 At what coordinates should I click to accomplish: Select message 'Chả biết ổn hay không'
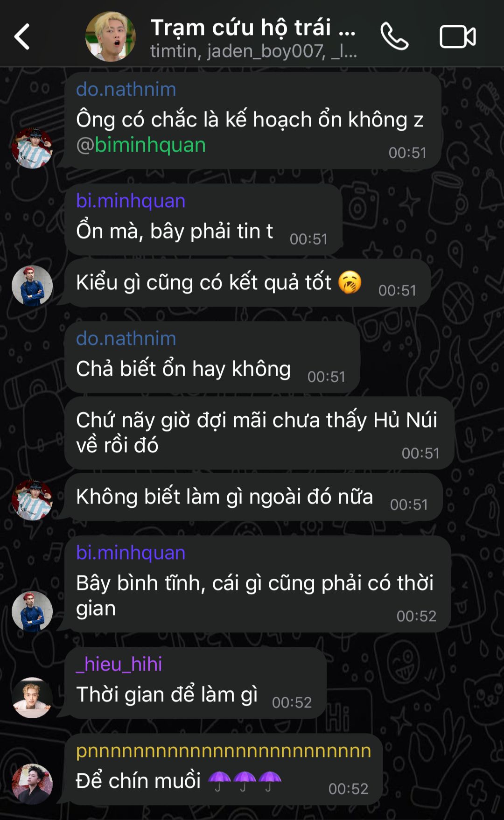point(212,357)
